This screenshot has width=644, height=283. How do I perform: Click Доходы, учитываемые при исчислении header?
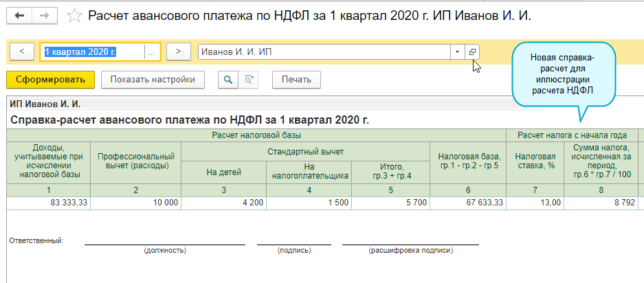49,161
